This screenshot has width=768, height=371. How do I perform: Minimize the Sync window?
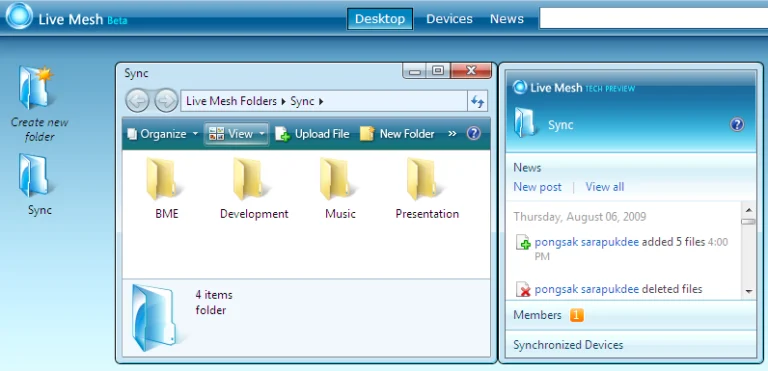point(415,72)
